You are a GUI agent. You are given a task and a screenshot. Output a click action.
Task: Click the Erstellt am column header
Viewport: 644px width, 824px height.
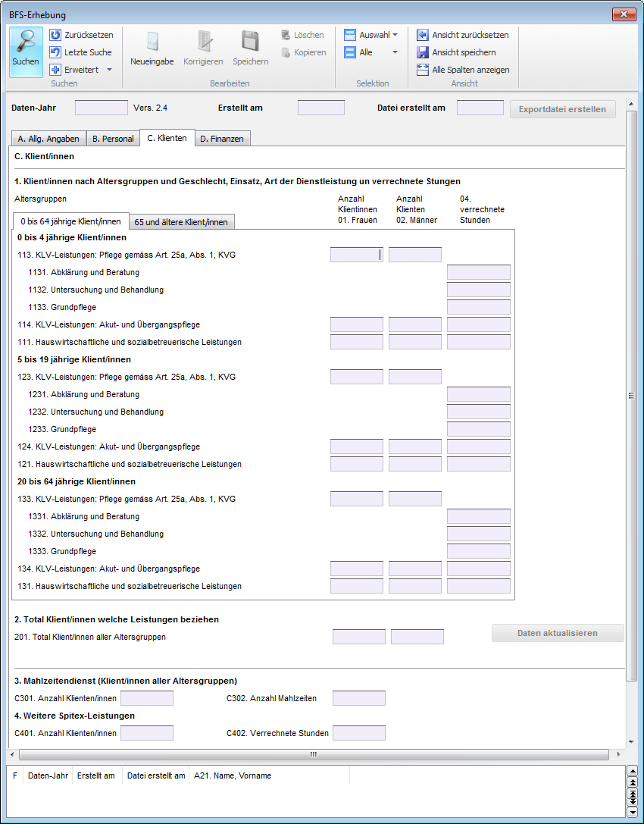click(x=96, y=775)
